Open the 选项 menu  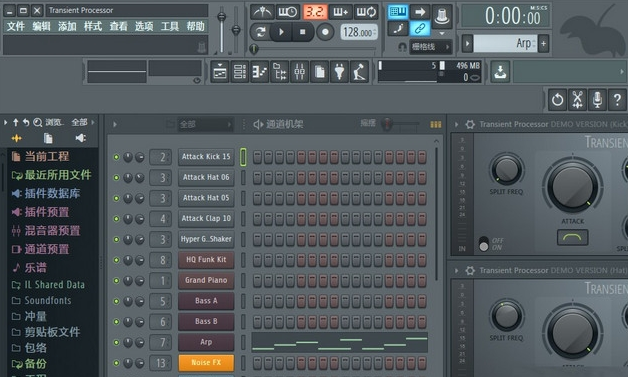pyautogui.click(x=144, y=26)
